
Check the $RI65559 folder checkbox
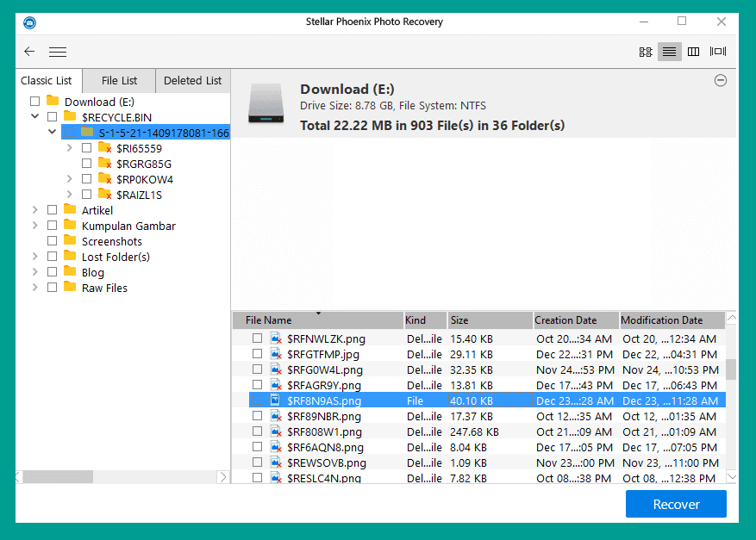87,148
